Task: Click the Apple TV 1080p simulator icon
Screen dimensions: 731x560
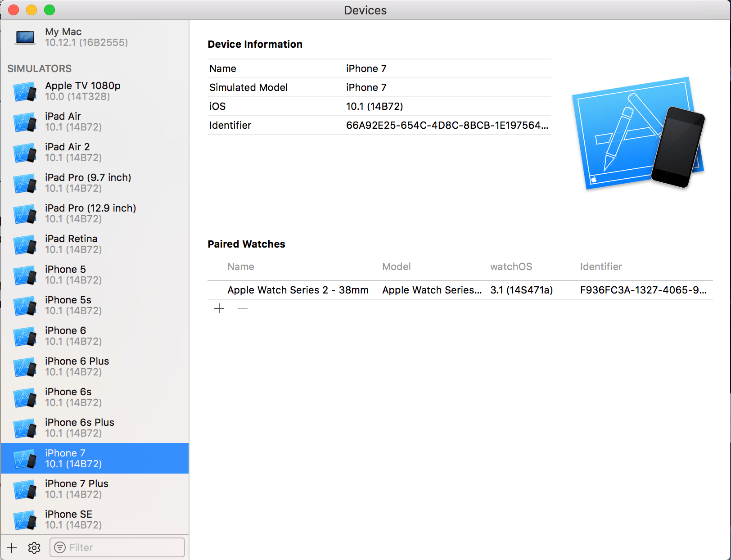Action: pos(25,91)
